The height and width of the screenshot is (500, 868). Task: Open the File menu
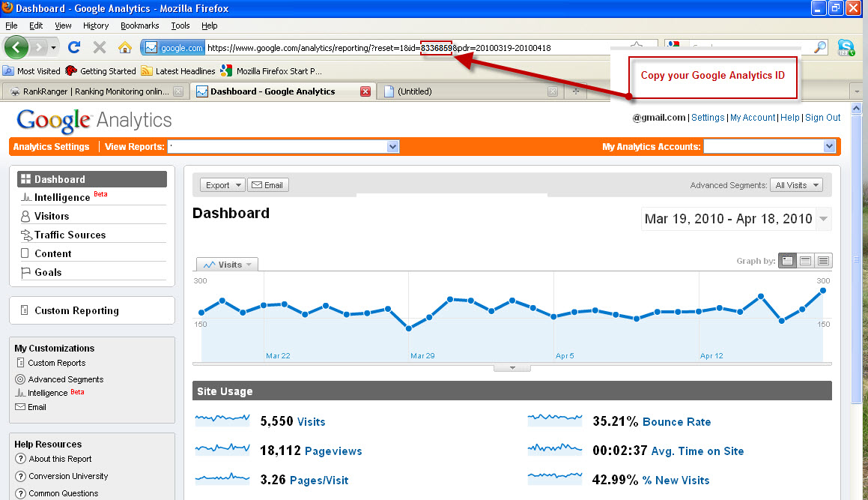coord(12,25)
